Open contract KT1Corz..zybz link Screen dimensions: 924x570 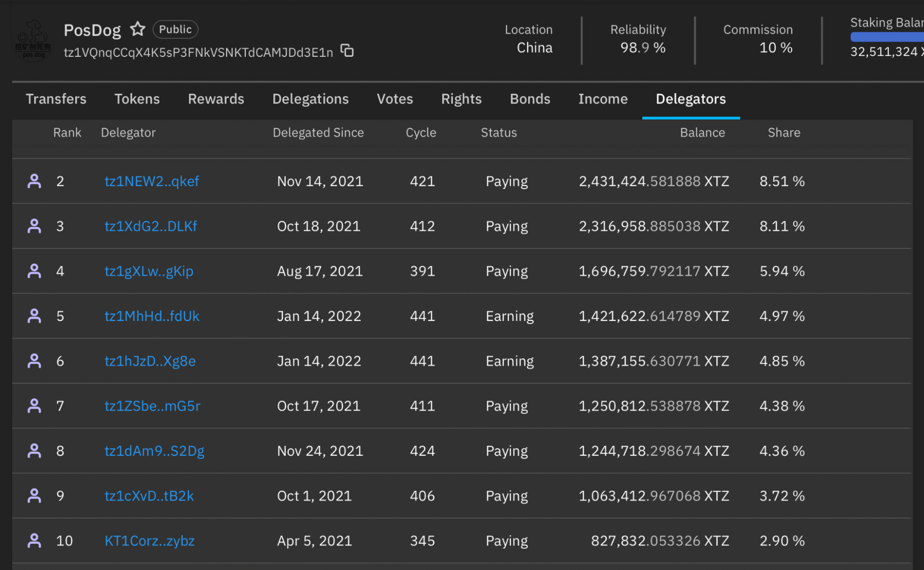pos(149,540)
